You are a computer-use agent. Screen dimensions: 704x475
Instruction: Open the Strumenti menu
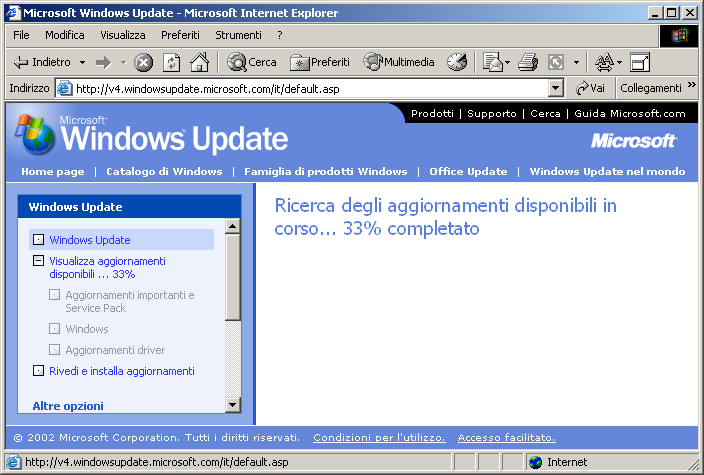(x=238, y=35)
